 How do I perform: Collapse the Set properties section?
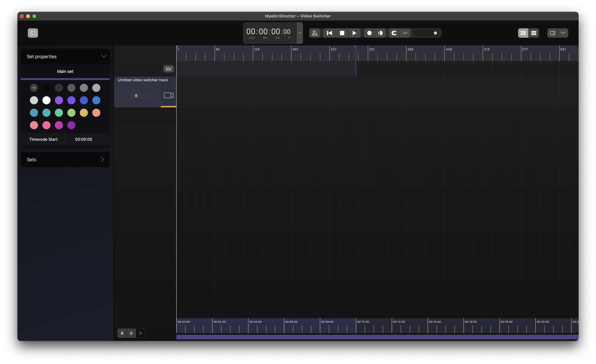(103, 56)
